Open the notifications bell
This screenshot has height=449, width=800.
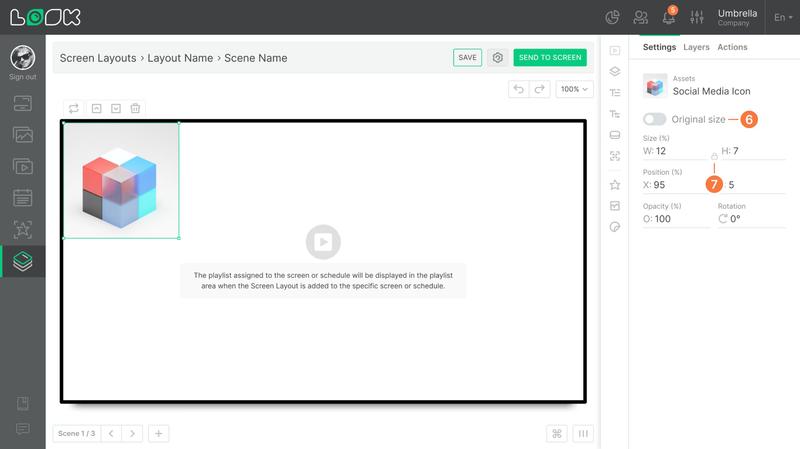(669, 17)
